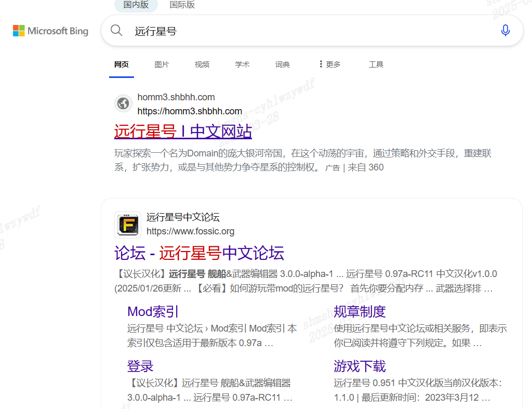Open 论坛 - 远行星号中文论坛 result
Viewport: 532px width, 409px height.
click(x=199, y=253)
